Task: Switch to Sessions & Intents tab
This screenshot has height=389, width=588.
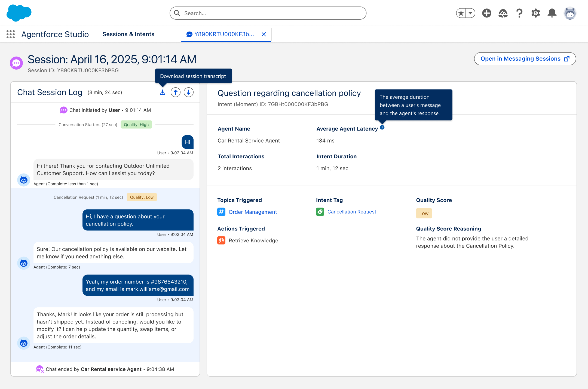Action: point(128,34)
